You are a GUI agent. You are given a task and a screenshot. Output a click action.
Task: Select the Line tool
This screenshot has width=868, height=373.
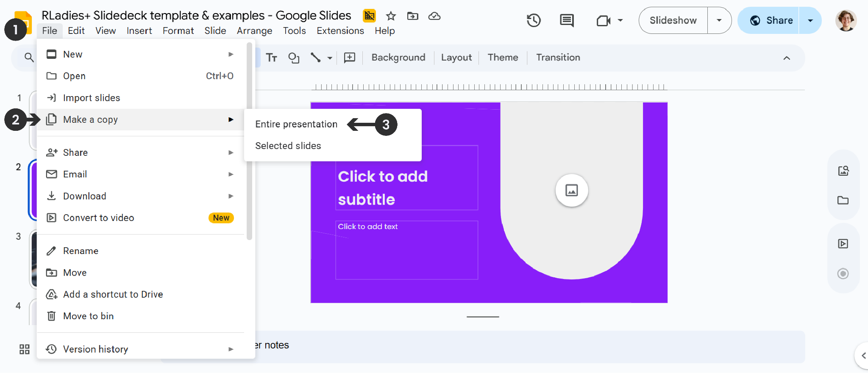coord(315,58)
